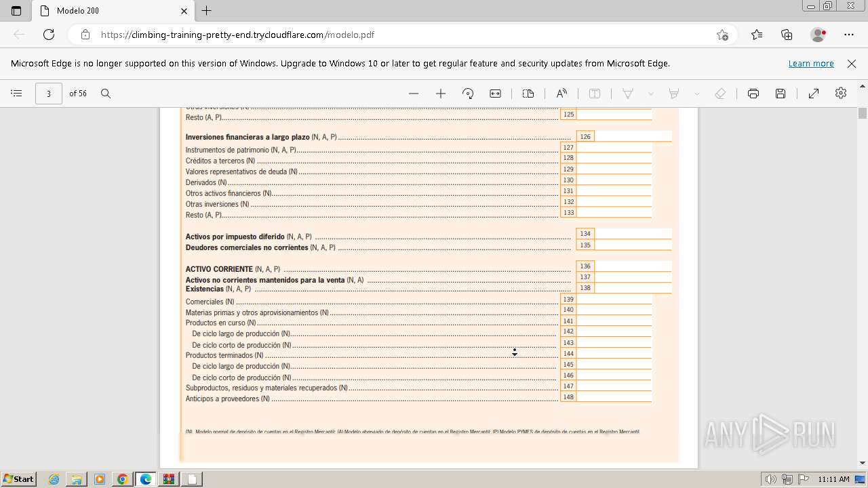This screenshot has width=868, height=488.
Task: View site information lock icon
Action: [x=85, y=35]
